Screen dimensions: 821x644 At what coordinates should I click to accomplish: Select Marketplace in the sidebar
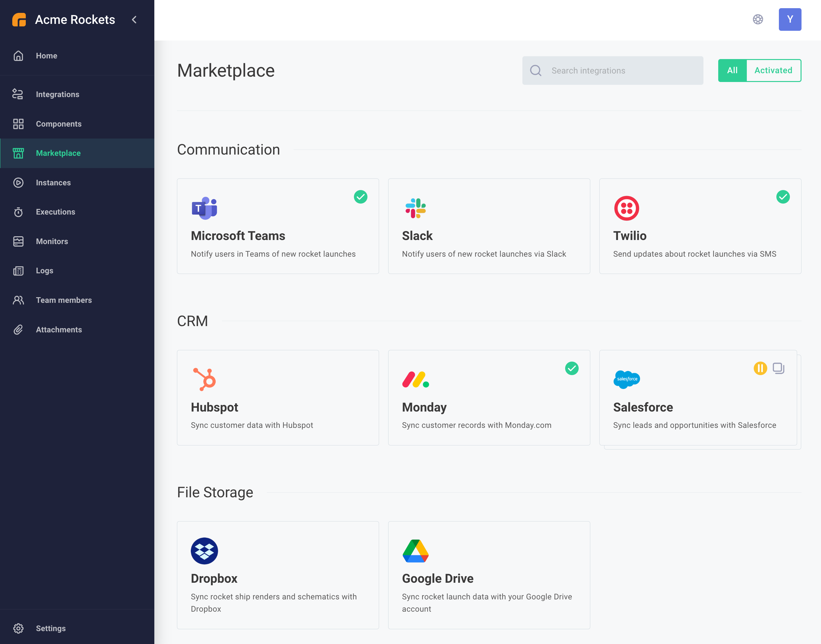pyautogui.click(x=58, y=153)
